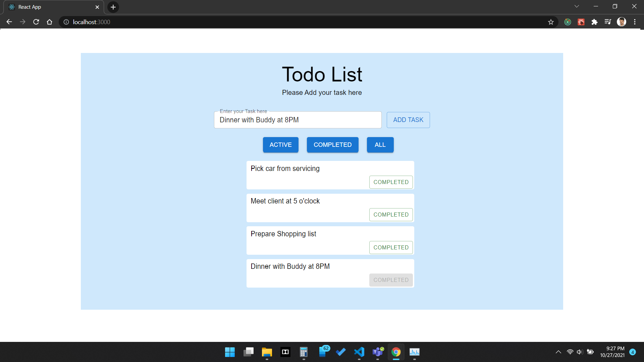Launch Visual Studio Code from the taskbar
Screen dimensions: 644x362
click(359, 352)
